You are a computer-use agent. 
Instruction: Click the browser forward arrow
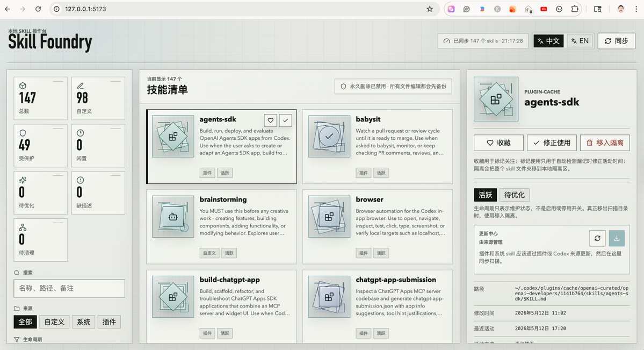(23, 9)
